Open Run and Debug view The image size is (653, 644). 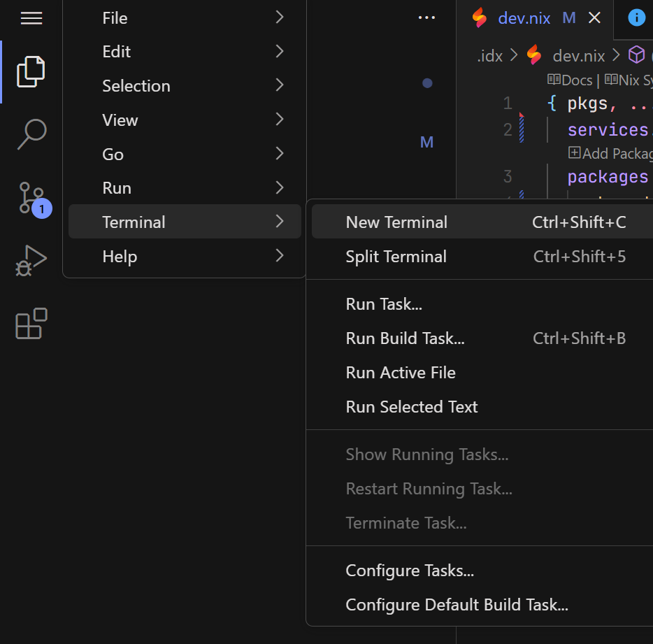click(31, 262)
